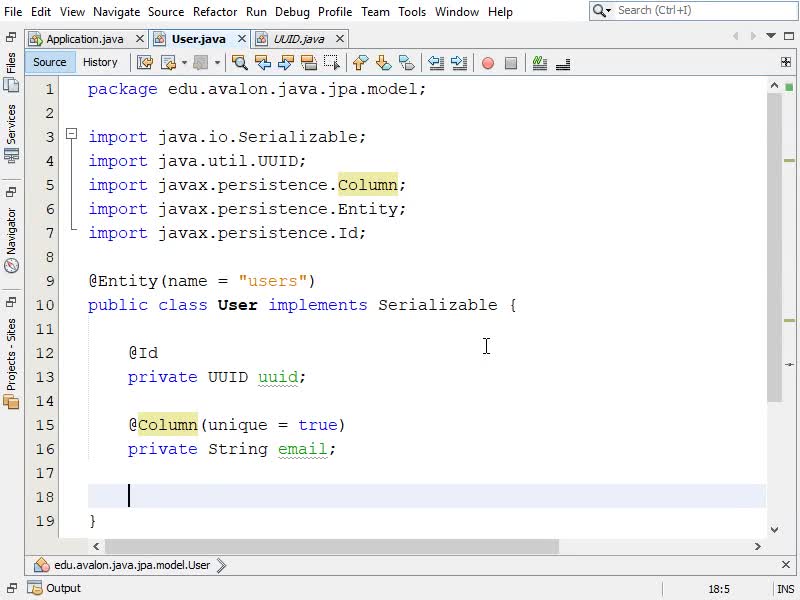The width and height of the screenshot is (800, 600).
Task: Click the Uncomment lines icon
Action: [563, 64]
